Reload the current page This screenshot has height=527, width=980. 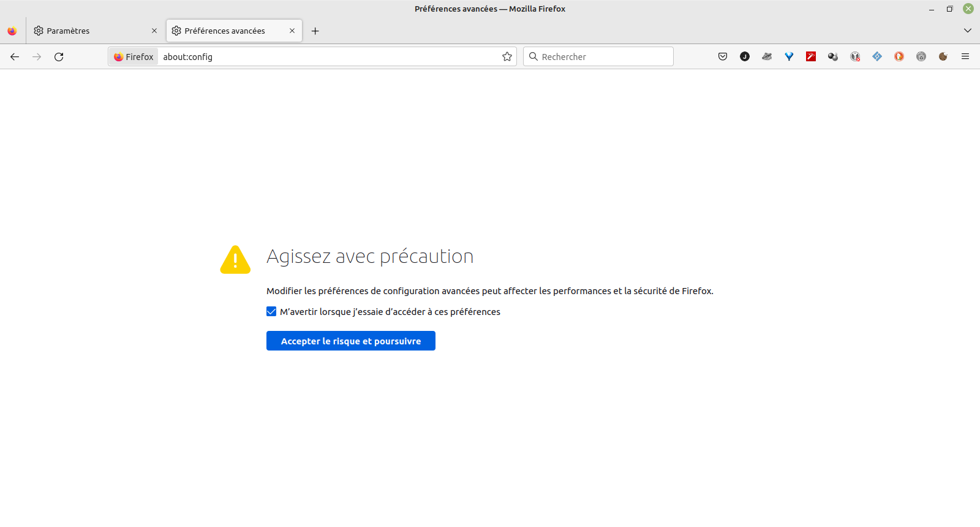(59, 56)
